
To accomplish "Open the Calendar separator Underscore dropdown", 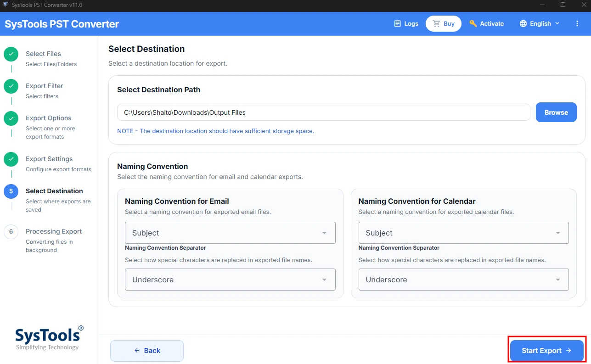I will point(464,280).
